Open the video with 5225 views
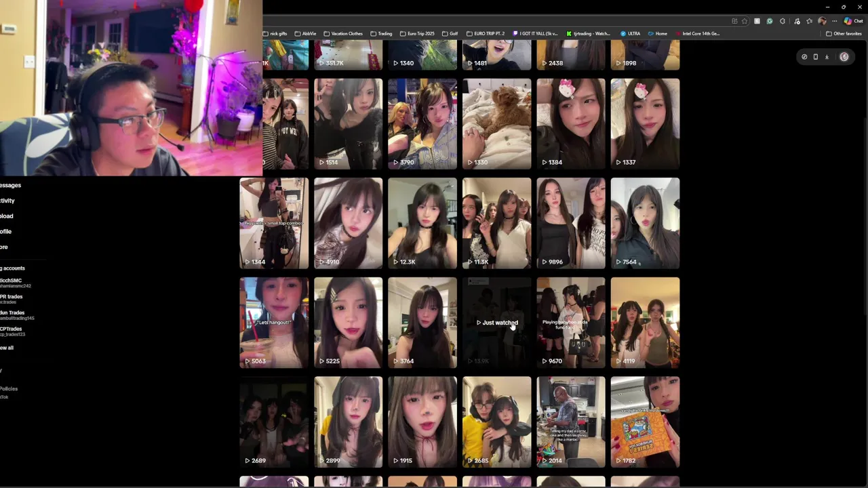 click(348, 323)
